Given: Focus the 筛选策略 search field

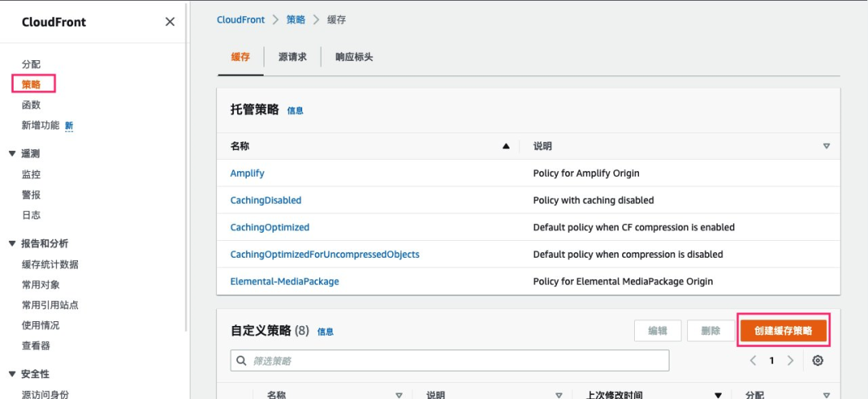Looking at the screenshot, I should coord(449,360).
